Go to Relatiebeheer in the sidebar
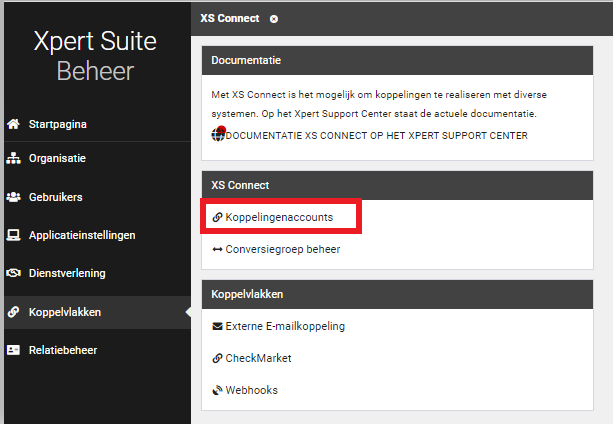The width and height of the screenshot is (613, 424). 63,350
